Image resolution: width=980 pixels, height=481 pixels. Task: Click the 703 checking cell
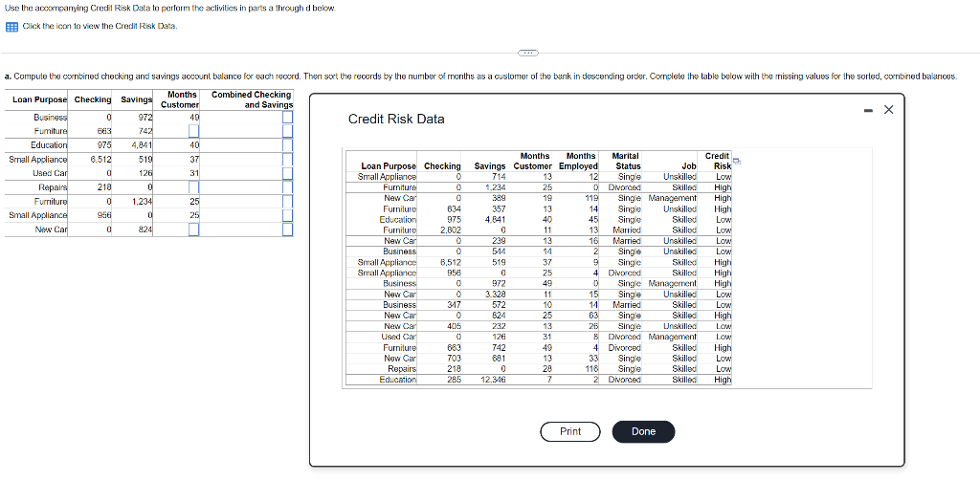click(x=455, y=359)
